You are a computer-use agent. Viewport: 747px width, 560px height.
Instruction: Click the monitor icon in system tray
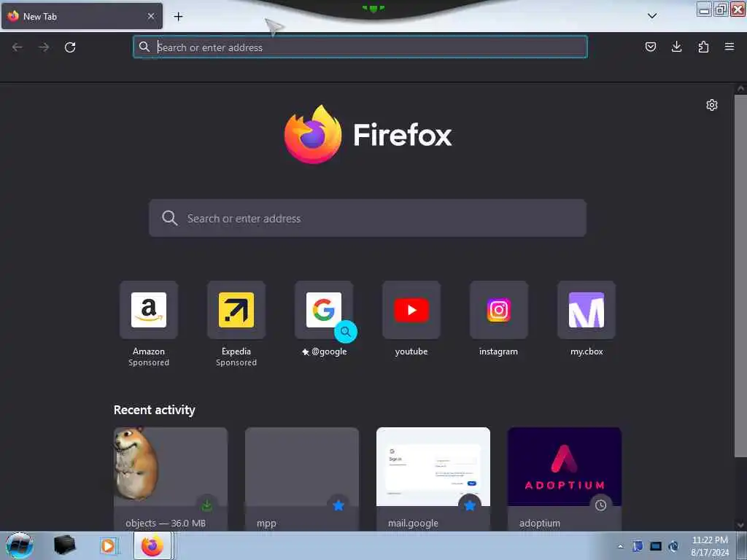pos(656,546)
